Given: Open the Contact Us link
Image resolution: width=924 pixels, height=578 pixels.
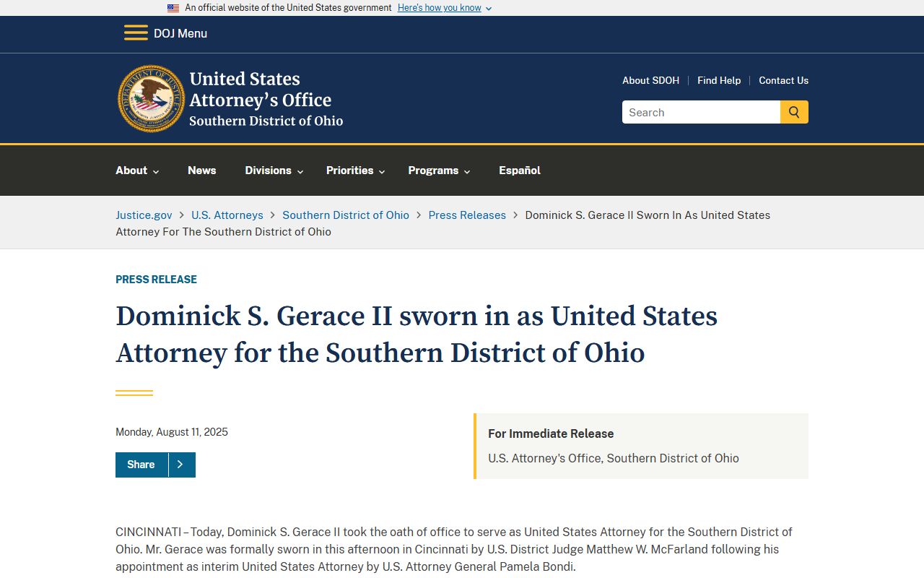Looking at the screenshot, I should pyautogui.click(x=783, y=80).
